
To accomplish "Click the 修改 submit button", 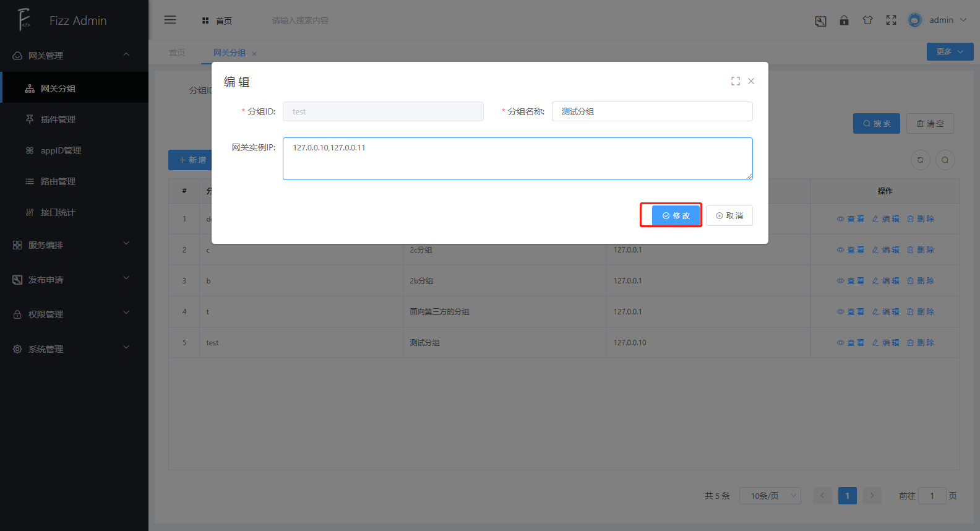I will [676, 215].
